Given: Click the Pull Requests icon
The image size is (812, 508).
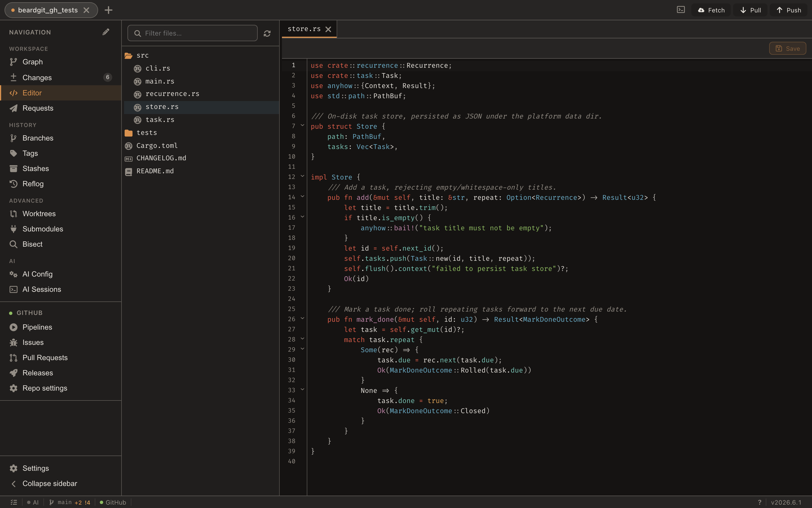Looking at the screenshot, I should tap(14, 358).
